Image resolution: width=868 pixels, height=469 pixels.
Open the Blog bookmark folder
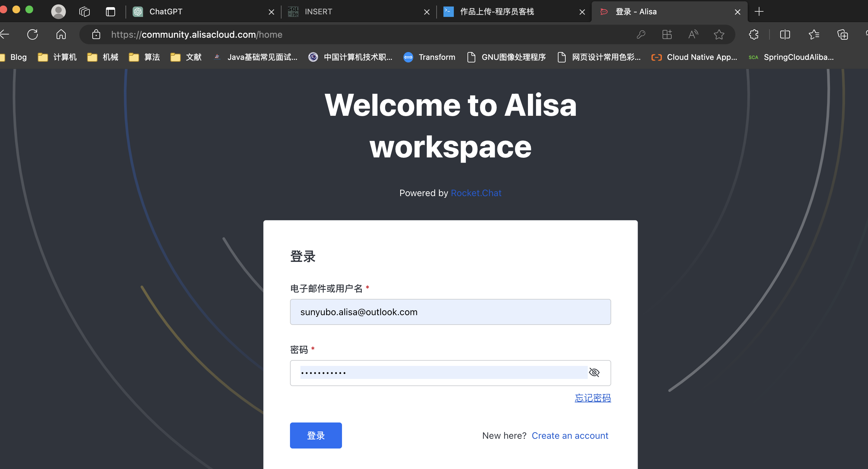pyautogui.click(x=13, y=57)
